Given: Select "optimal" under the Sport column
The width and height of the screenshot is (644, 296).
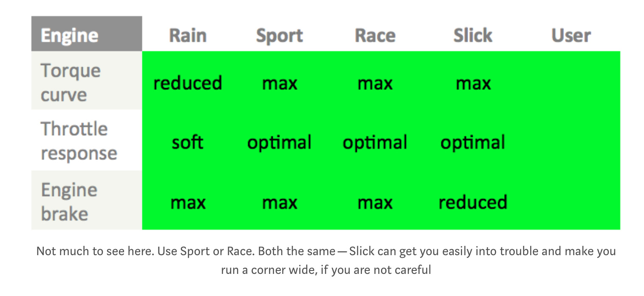Looking at the screenshot, I should (x=280, y=143).
